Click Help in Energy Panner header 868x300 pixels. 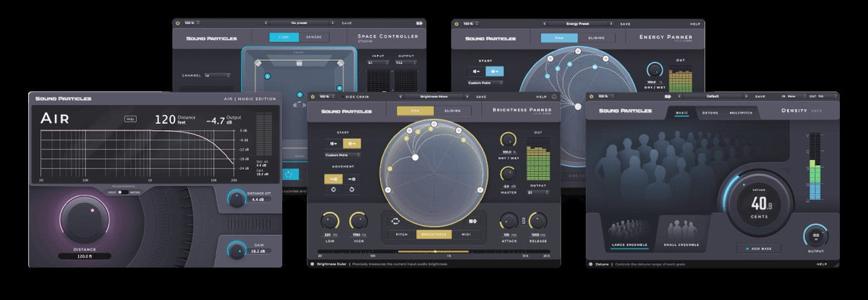click(695, 24)
